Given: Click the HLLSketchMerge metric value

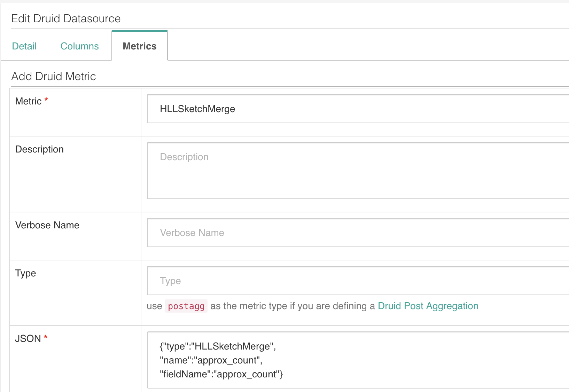Looking at the screenshot, I should click(197, 109).
